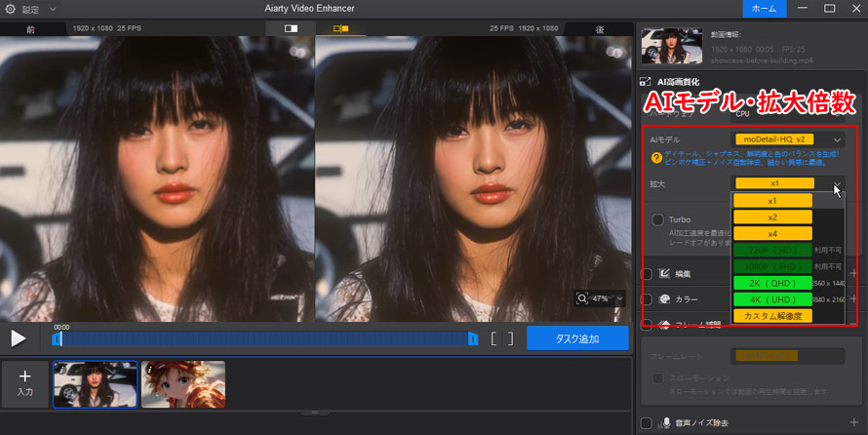The image size is (868, 435).
Task: Choose x1 from the scale list
Action: tap(772, 201)
